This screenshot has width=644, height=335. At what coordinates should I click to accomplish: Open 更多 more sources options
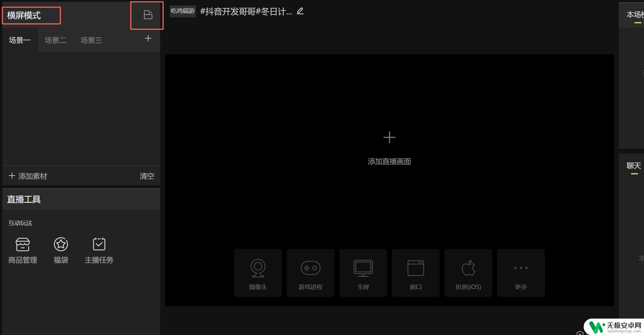click(x=521, y=273)
